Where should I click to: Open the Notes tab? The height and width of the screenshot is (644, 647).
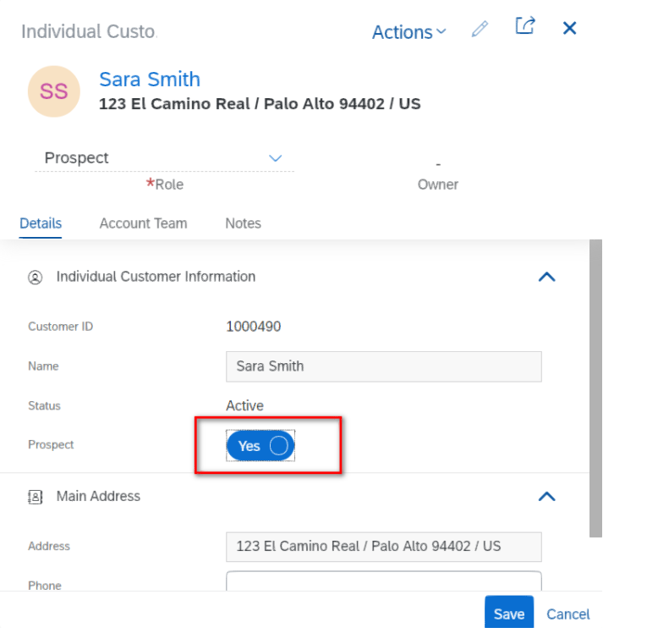coord(243,223)
